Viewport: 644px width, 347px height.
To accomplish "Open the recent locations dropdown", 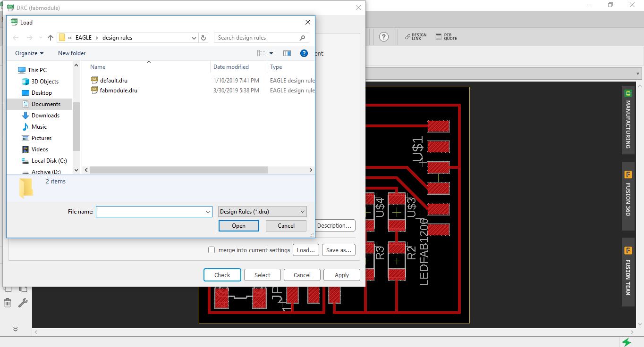I will click(x=41, y=38).
